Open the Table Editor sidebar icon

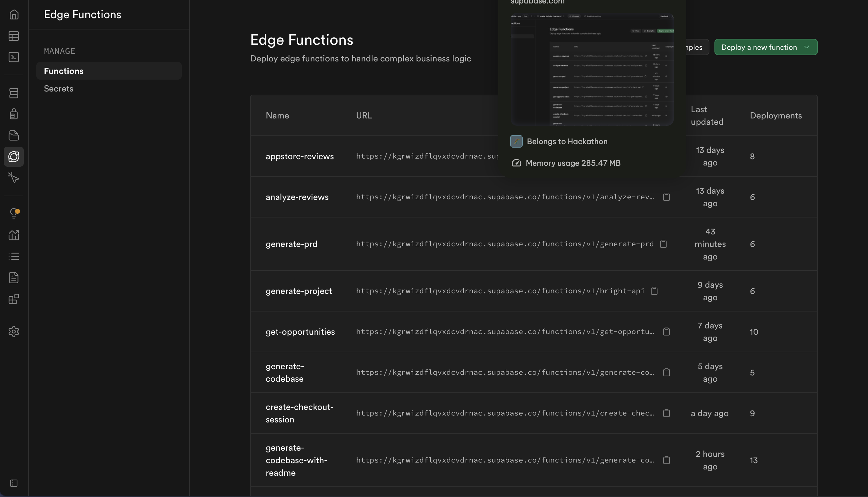pos(14,36)
